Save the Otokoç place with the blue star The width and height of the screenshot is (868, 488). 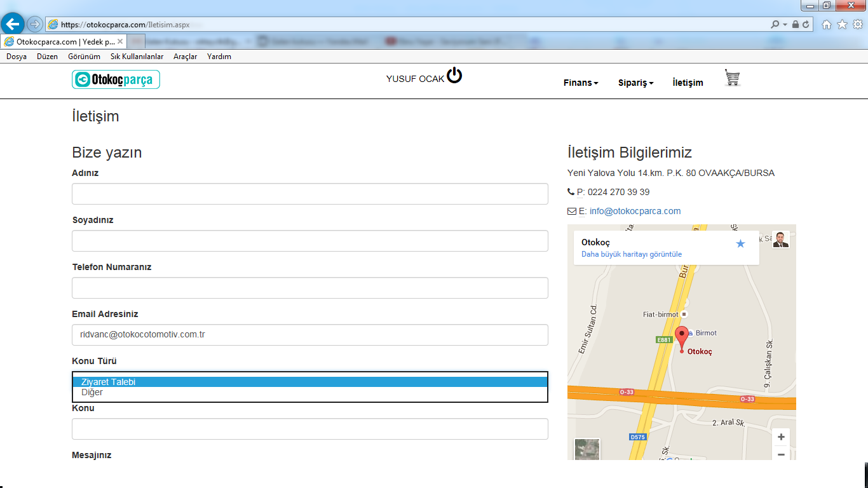[x=740, y=243]
